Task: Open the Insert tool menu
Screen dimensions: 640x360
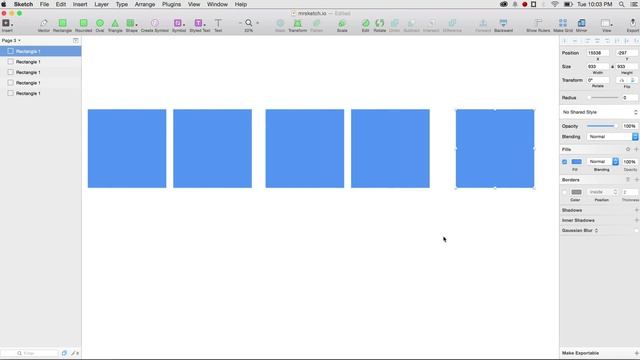Action: [x=7, y=25]
